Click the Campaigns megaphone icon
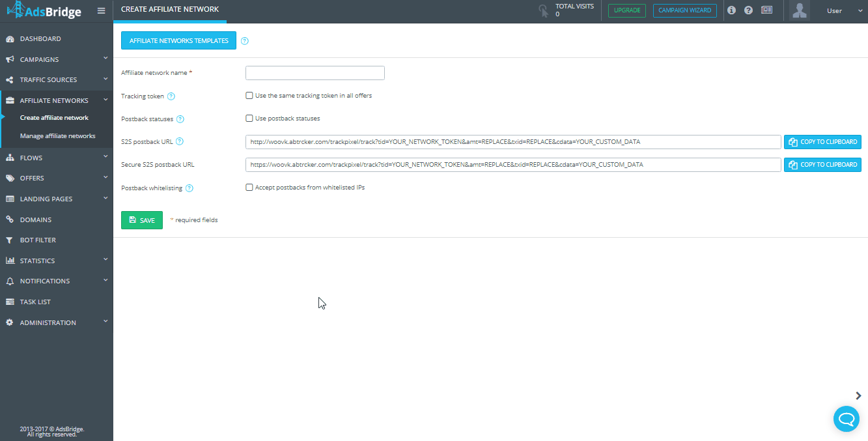The image size is (868, 441). coord(10,59)
